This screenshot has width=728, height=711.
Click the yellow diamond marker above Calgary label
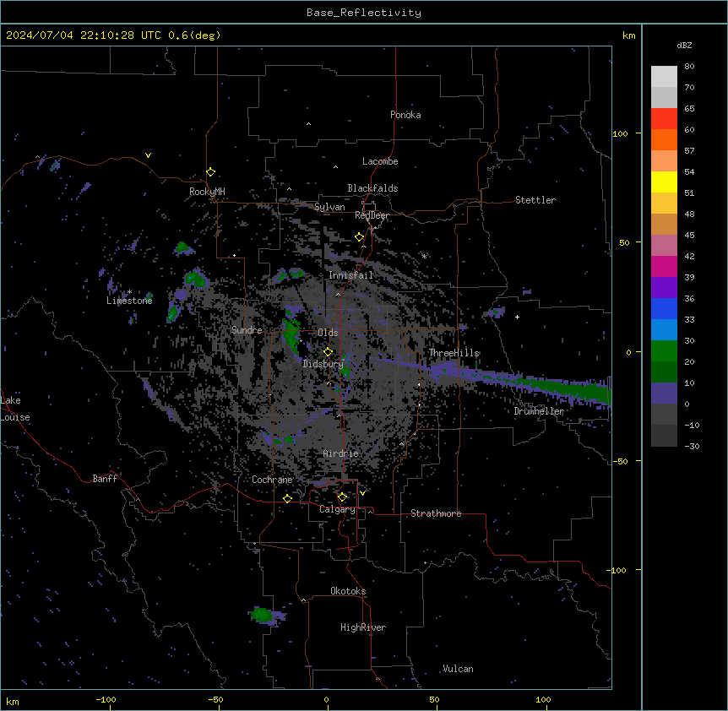342,497
